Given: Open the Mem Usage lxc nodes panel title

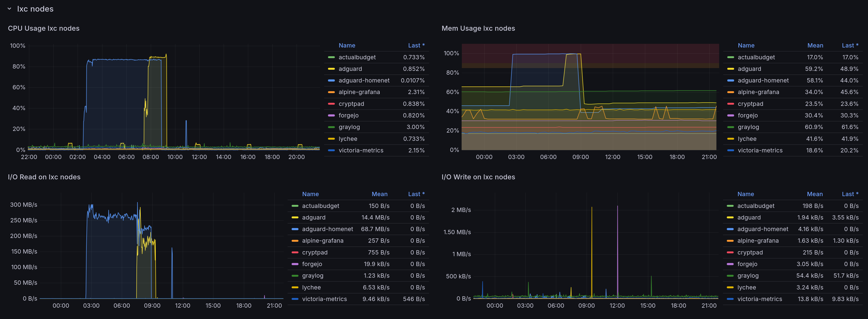Looking at the screenshot, I should [478, 28].
